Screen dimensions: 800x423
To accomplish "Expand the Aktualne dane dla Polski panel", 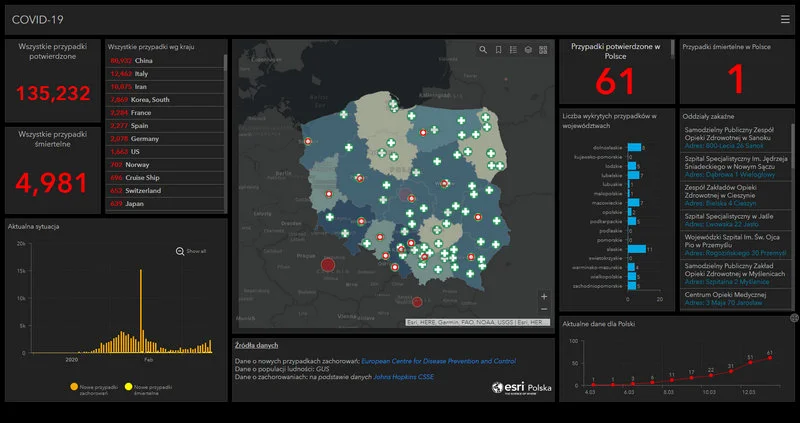I will click(793, 318).
